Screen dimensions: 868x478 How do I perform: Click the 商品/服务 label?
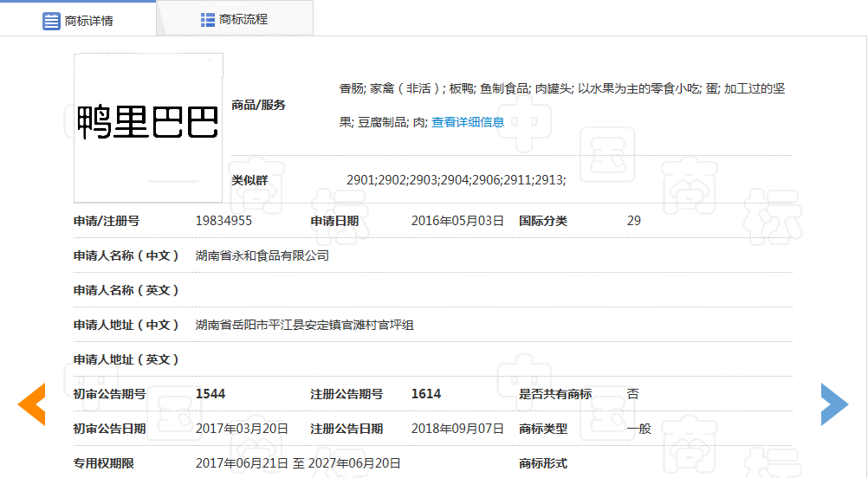click(x=258, y=105)
